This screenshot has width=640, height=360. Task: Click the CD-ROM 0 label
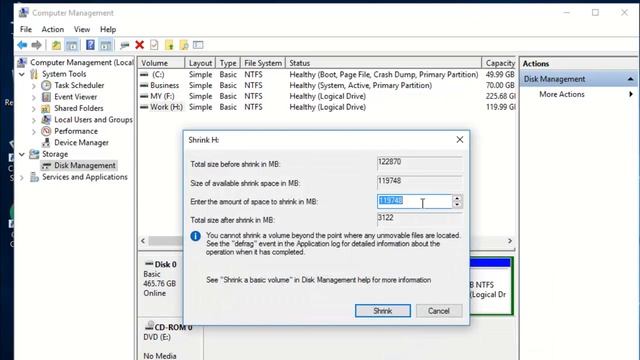click(173, 327)
